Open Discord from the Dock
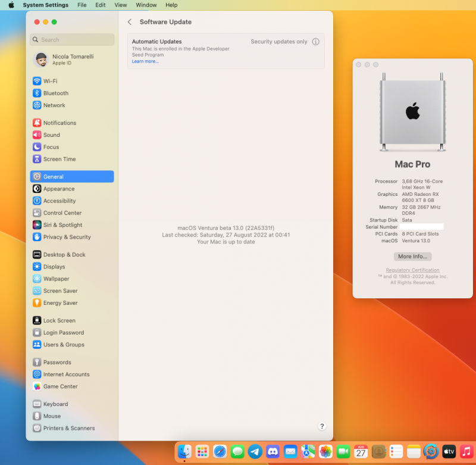Image resolution: width=476 pixels, height=465 pixels. coord(273,451)
